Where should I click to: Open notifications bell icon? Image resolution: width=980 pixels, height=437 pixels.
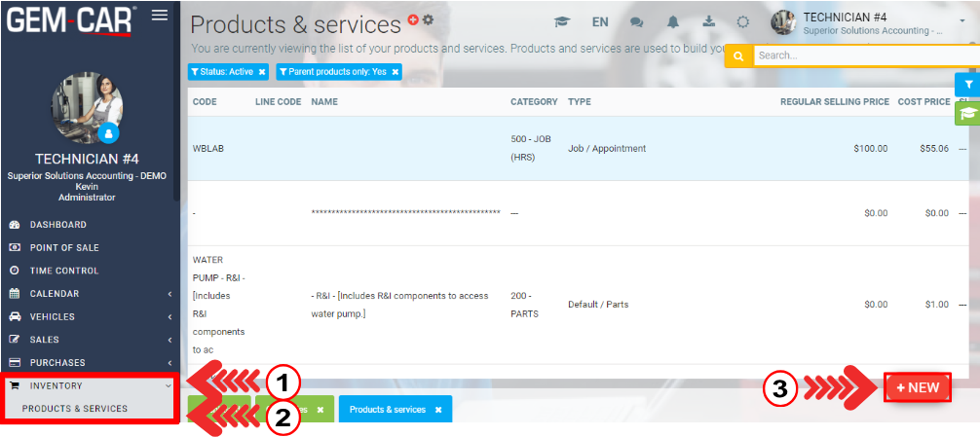tap(673, 22)
